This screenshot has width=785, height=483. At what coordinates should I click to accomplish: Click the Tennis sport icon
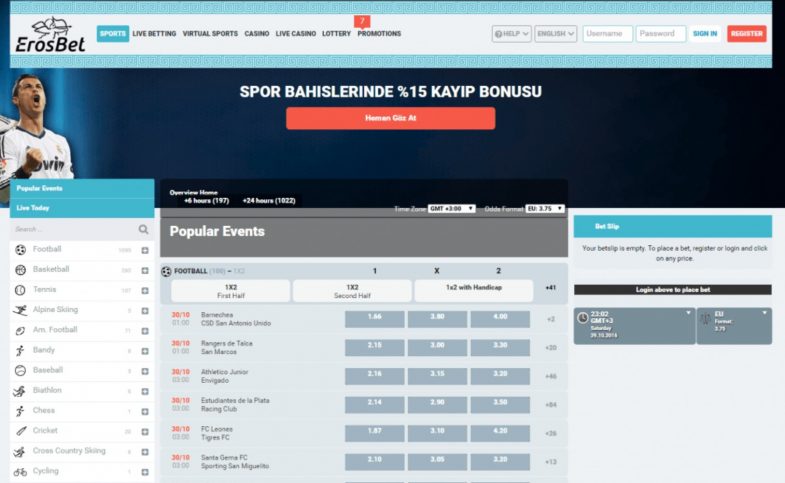pos(20,290)
